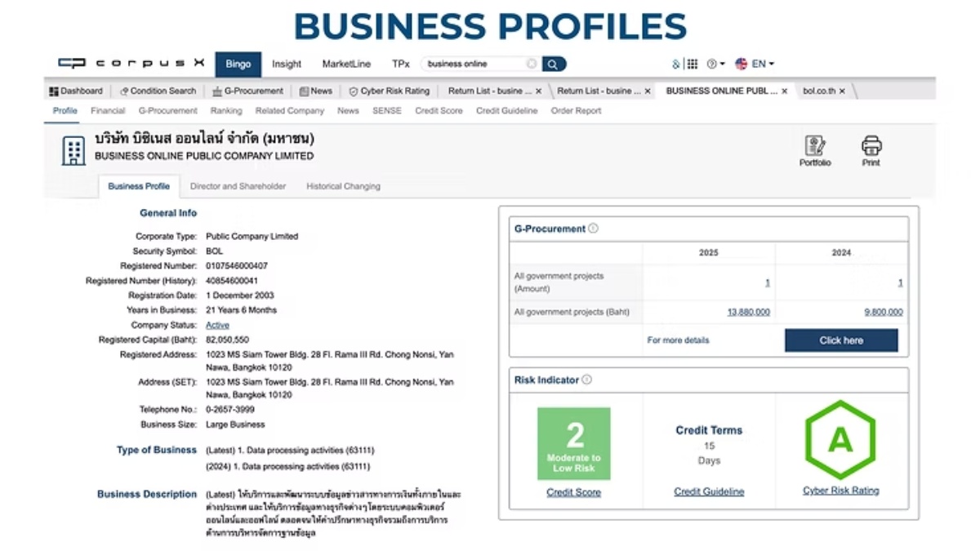Click the green Cyber Risk hexagon A
The height and width of the screenshot is (551, 980).
[x=840, y=441]
